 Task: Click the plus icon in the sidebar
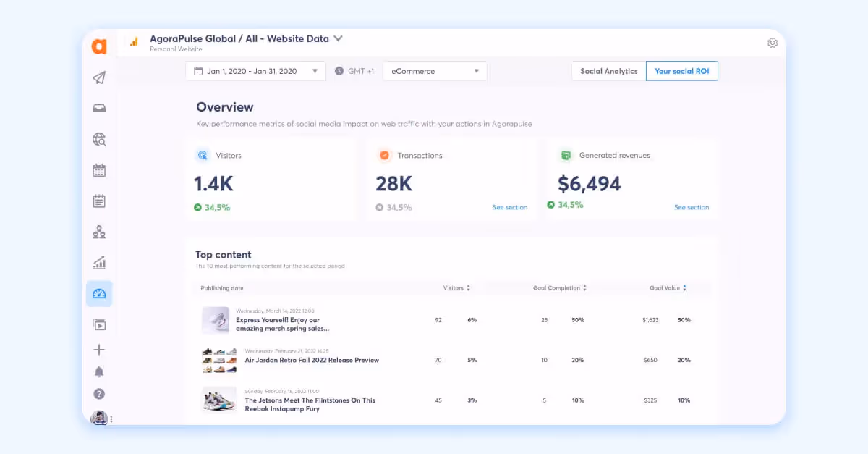click(99, 349)
